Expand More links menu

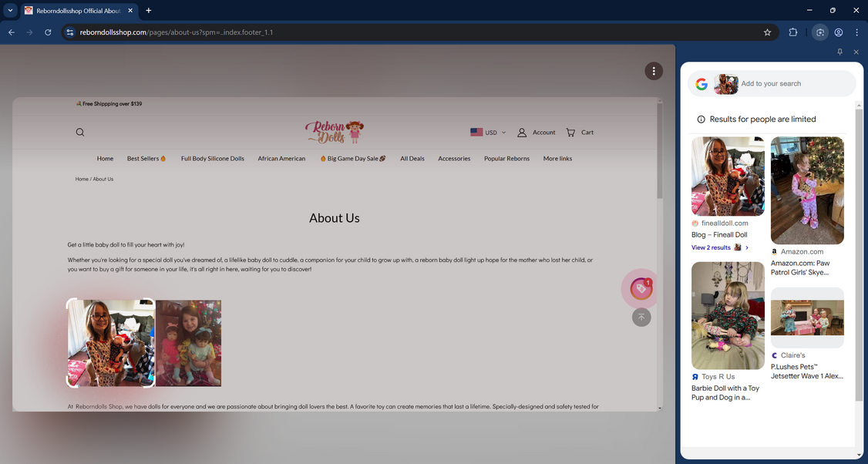pos(557,158)
